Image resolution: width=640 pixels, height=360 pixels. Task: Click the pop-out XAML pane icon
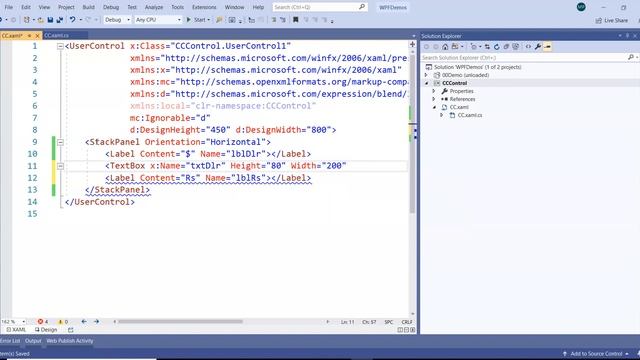71,330
